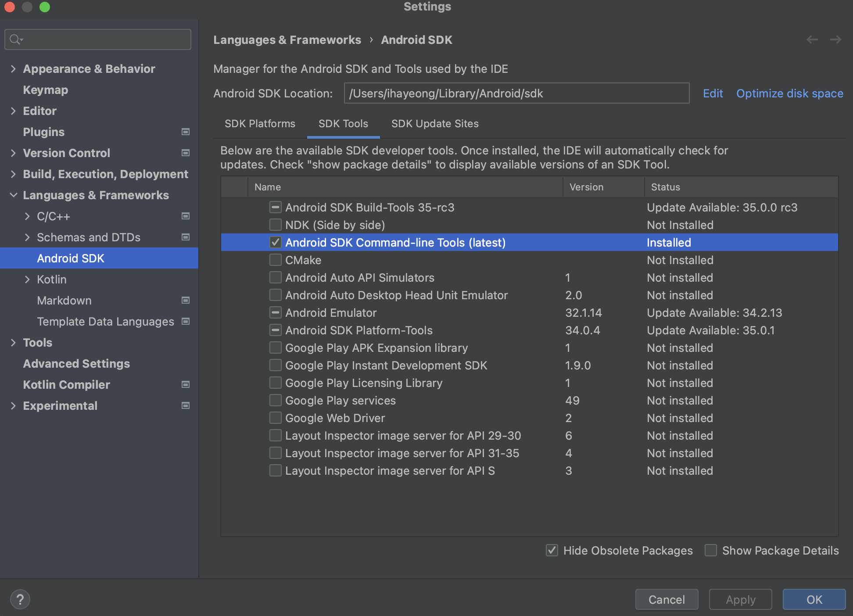This screenshot has height=616, width=853.
Task: Expand the Kotlin settings node
Action: click(x=27, y=279)
